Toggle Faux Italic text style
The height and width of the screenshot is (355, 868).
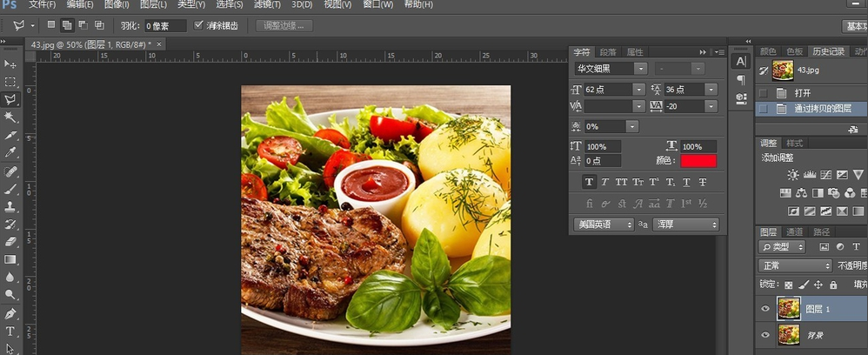coord(605,182)
